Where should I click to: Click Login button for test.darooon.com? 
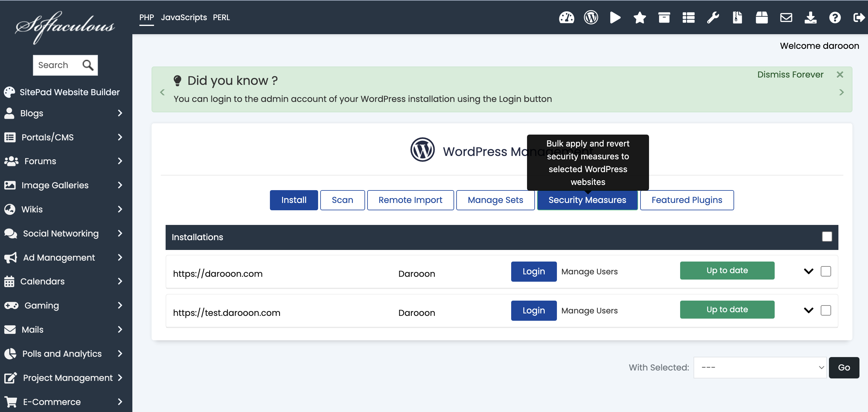click(x=533, y=310)
